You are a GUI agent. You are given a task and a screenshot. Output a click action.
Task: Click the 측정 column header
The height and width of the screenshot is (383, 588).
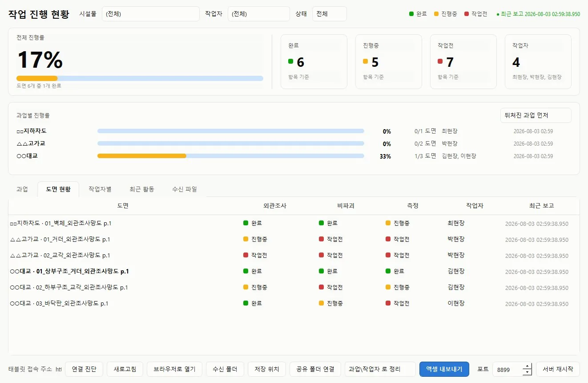click(413, 206)
